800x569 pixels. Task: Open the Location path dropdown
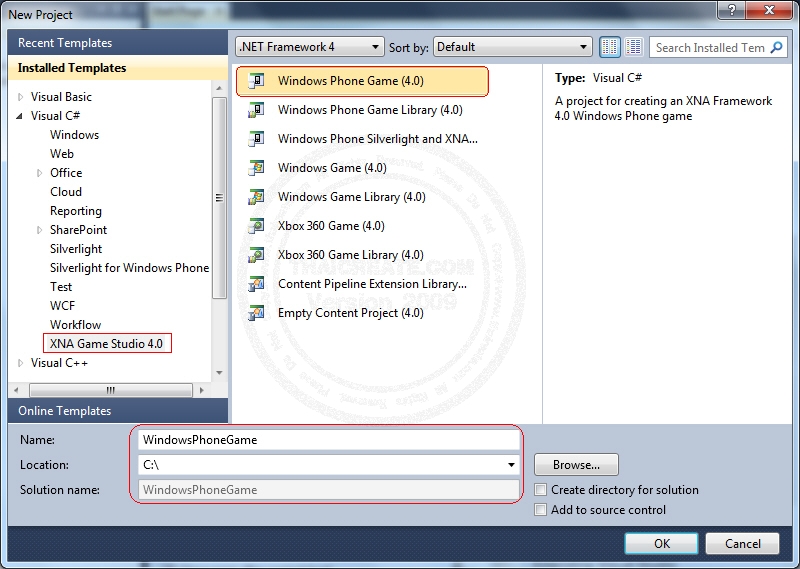511,465
